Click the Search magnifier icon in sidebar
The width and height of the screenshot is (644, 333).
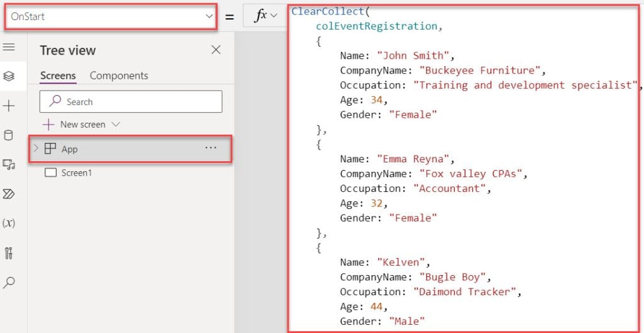point(9,283)
